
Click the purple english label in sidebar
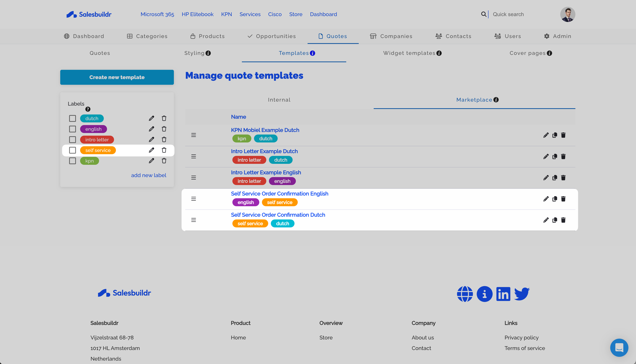(x=93, y=129)
